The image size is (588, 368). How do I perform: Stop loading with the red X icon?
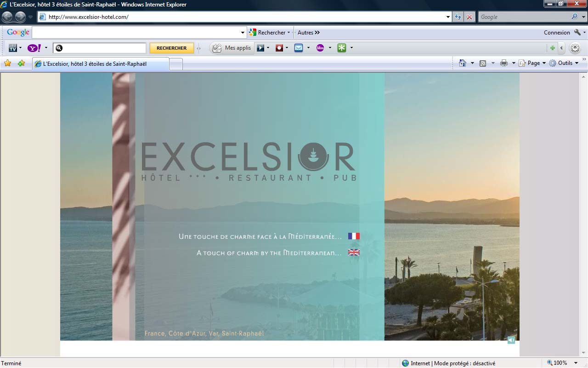(469, 17)
